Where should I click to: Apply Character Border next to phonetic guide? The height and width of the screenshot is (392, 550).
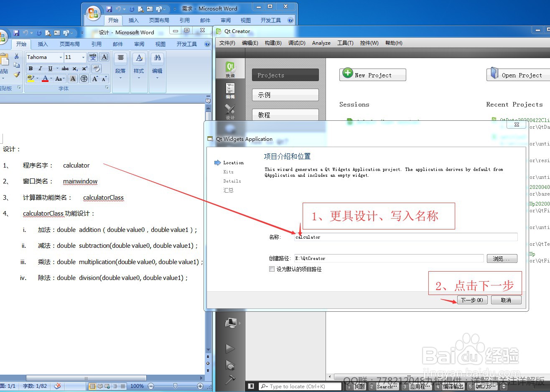pyautogui.click(x=104, y=57)
